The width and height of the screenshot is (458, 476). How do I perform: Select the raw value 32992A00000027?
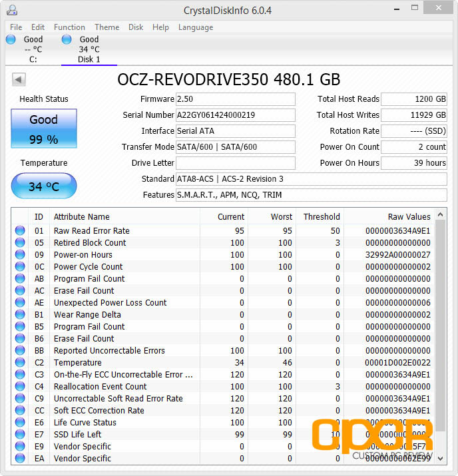[397, 255]
